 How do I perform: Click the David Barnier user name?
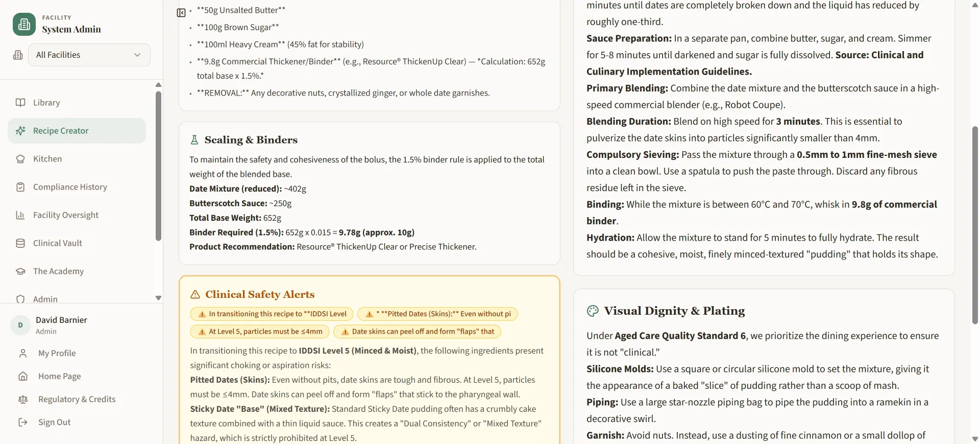tap(61, 320)
